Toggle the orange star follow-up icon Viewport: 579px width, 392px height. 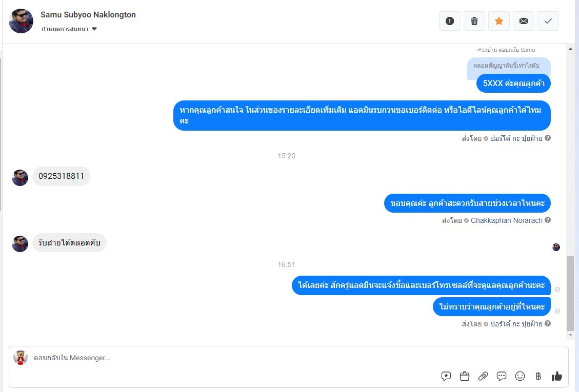[x=499, y=21]
